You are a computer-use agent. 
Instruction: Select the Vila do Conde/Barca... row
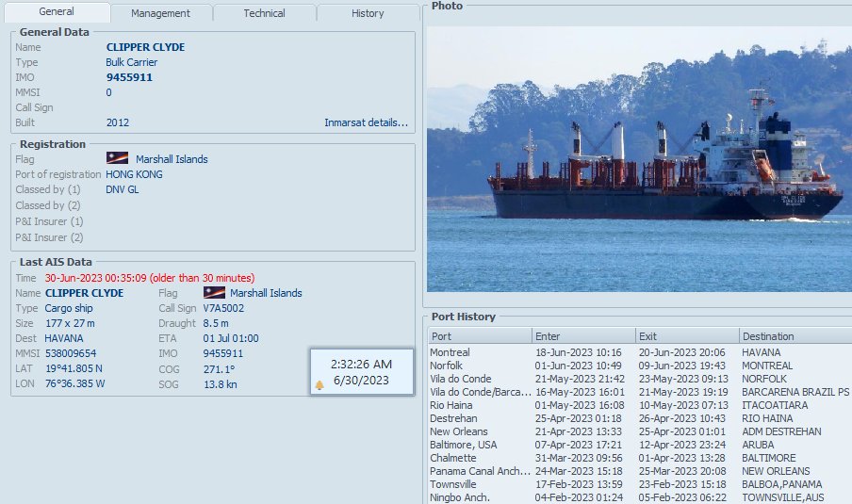click(640, 392)
